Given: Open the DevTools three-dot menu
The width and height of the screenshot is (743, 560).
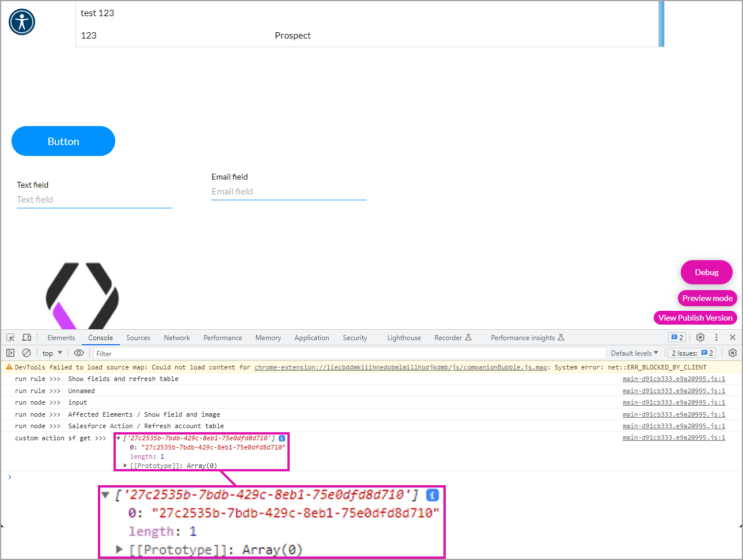Looking at the screenshot, I should [x=717, y=338].
